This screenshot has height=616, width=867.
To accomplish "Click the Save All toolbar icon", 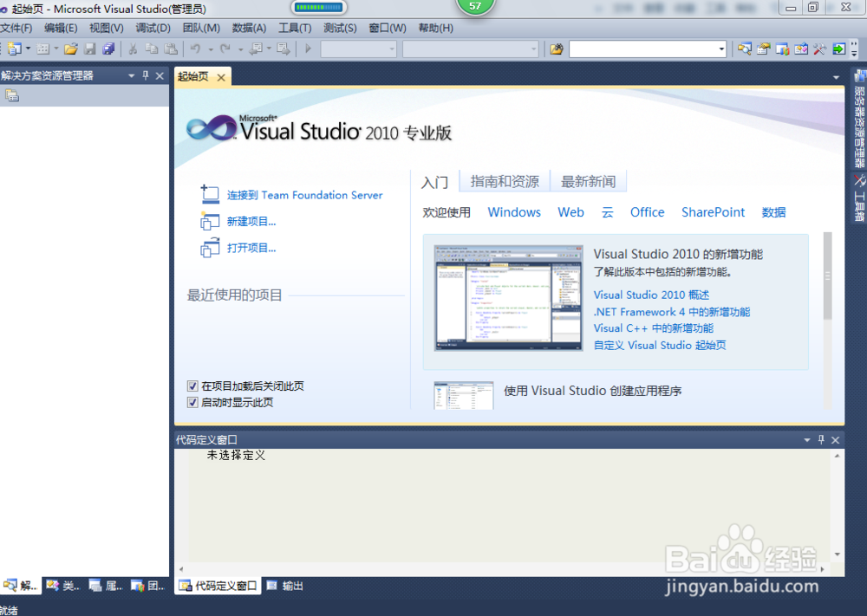I will tap(108, 49).
